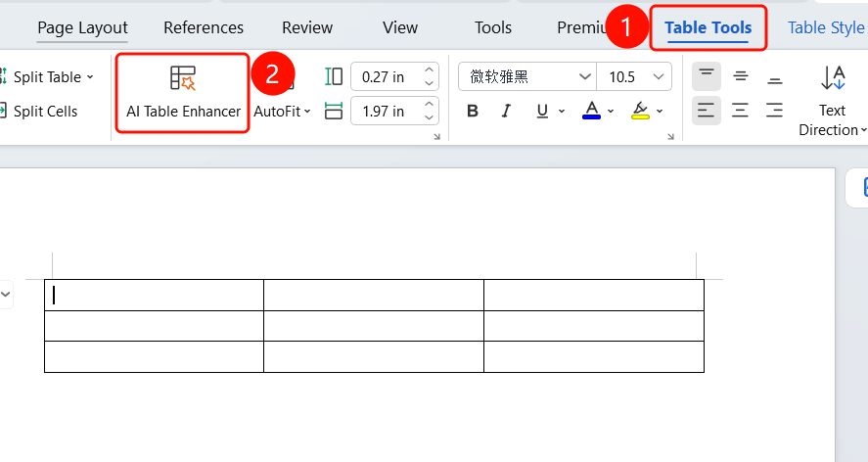Screen dimensions: 868x462
Task: Align cell text to top
Action: (x=707, y=76)
